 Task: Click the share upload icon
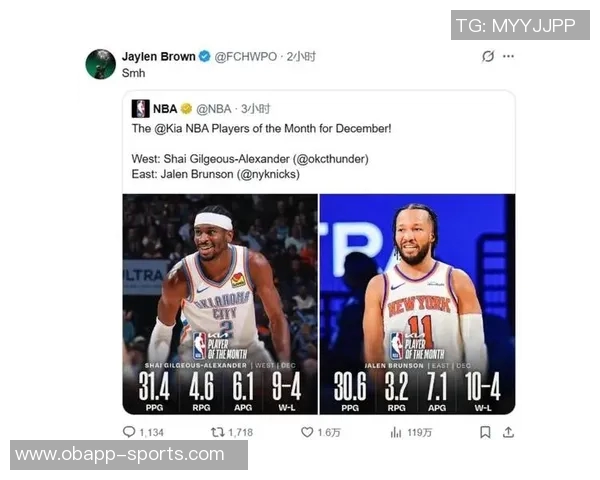click(x=508, y=433)
